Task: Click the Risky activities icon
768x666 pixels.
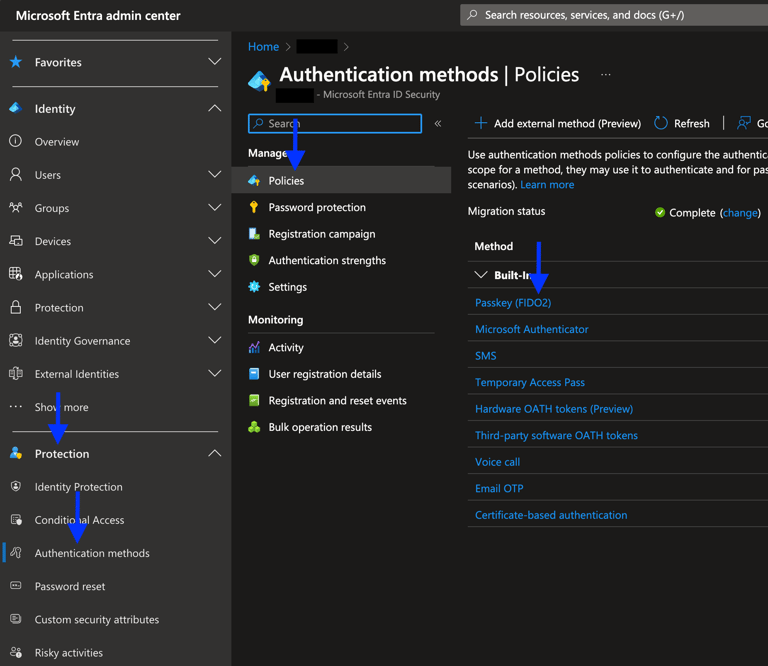Action: (16, 652)
